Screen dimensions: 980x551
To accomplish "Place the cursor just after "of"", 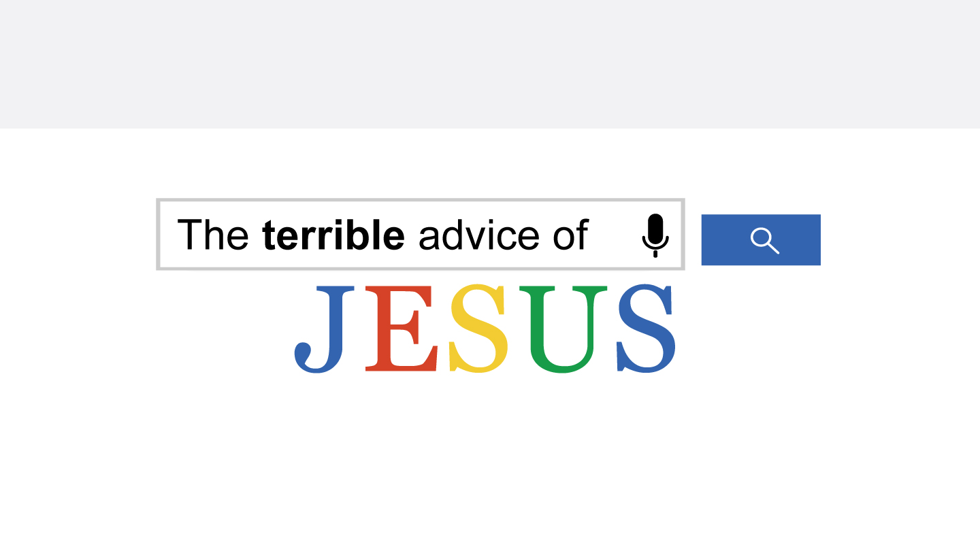I will tap(591, 235).
